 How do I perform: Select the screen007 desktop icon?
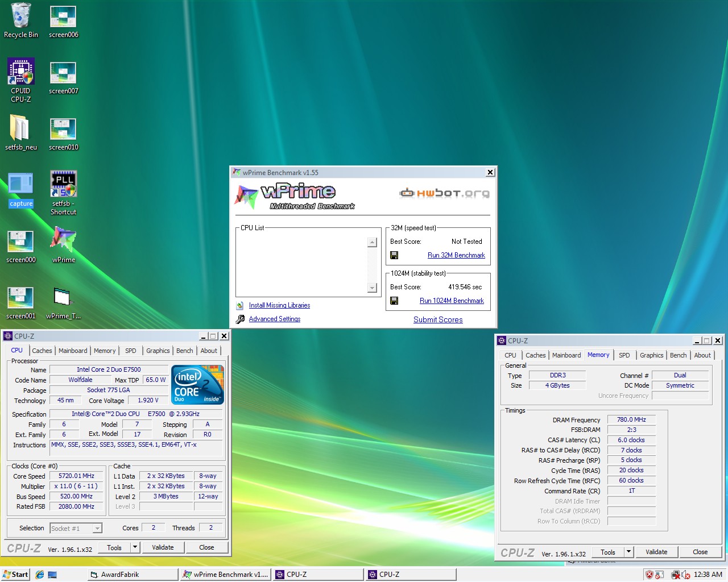[x=63, y=77]
